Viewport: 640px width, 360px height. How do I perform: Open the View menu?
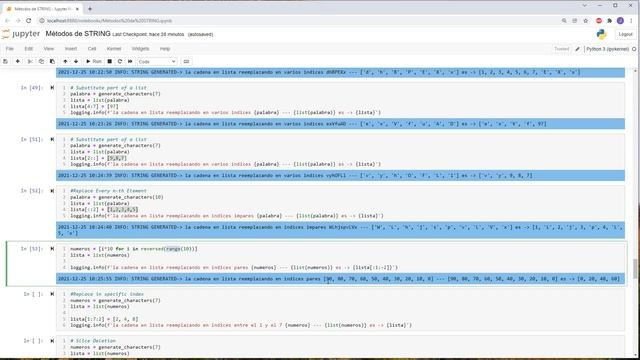[x=49, y=49]
